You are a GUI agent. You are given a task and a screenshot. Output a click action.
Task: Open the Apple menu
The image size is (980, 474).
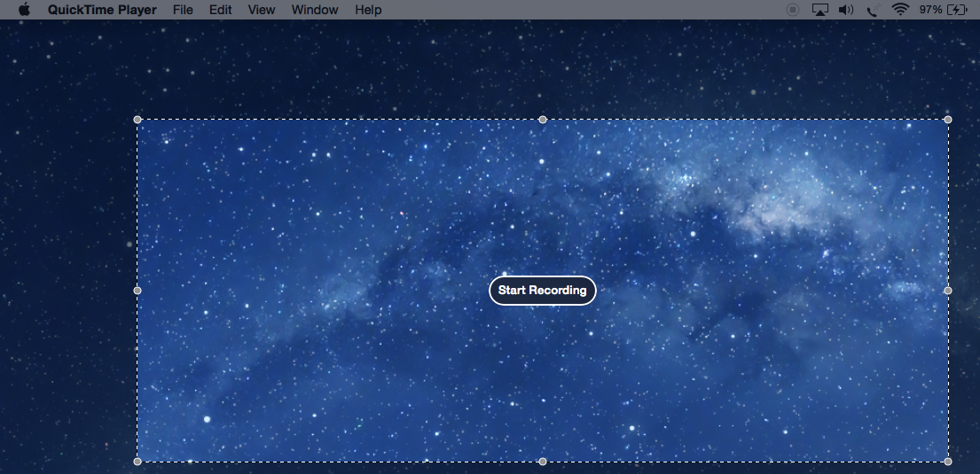click(24, 10)
